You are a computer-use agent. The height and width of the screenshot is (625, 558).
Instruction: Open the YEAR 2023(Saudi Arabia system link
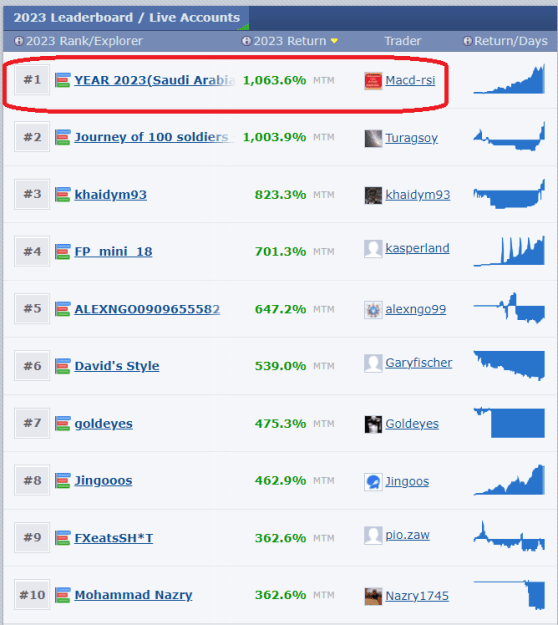(x=154, y=80)
